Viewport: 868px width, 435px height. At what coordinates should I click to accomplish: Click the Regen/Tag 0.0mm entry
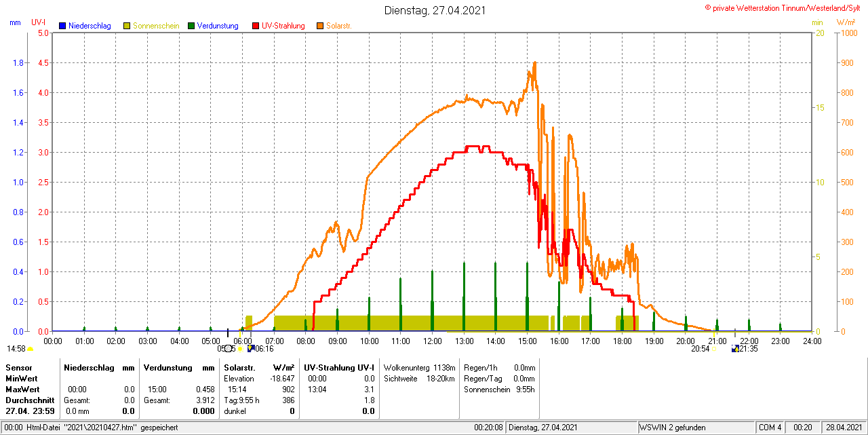click(x=500, y=378)
